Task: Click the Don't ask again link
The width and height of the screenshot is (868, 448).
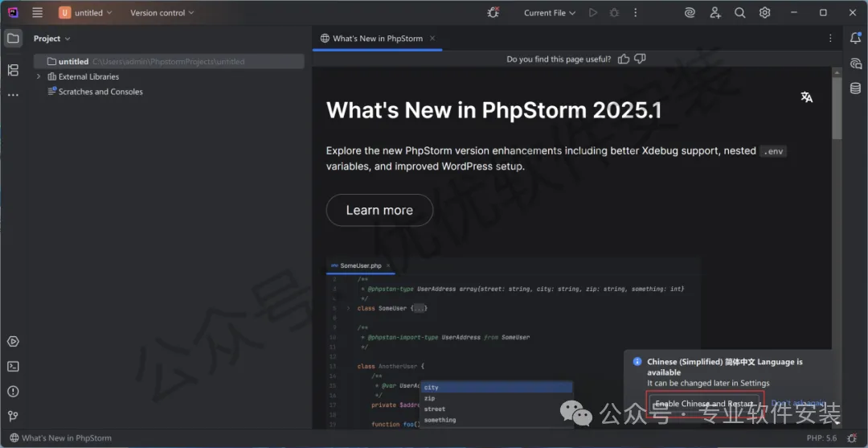Action: coord(798,403)
